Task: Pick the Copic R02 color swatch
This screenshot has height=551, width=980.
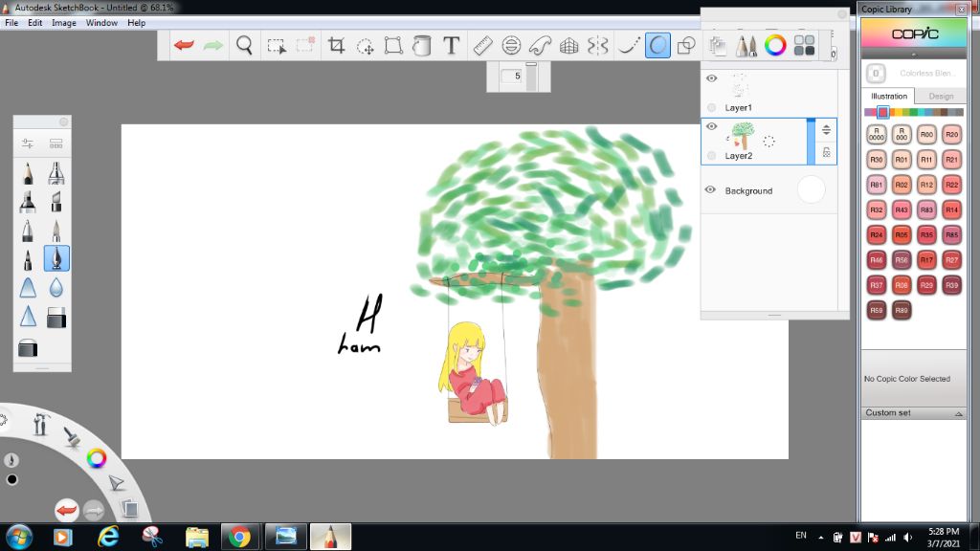Action: pos(902,185)
